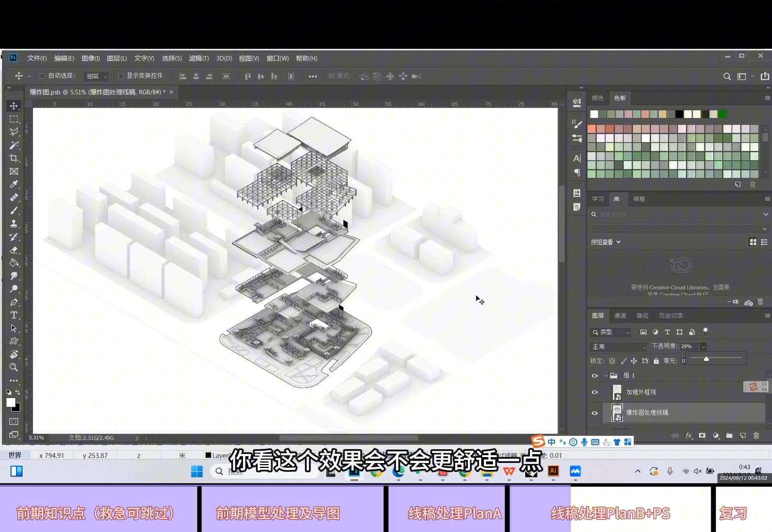
Task: Open the Illustrator icon in taskbar
Action: click(x=553, y=471)
